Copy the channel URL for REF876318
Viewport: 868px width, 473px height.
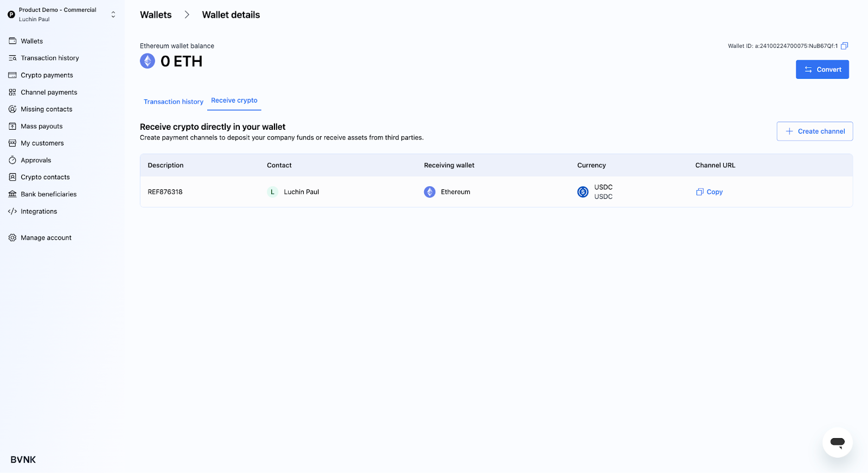[709, 192]
